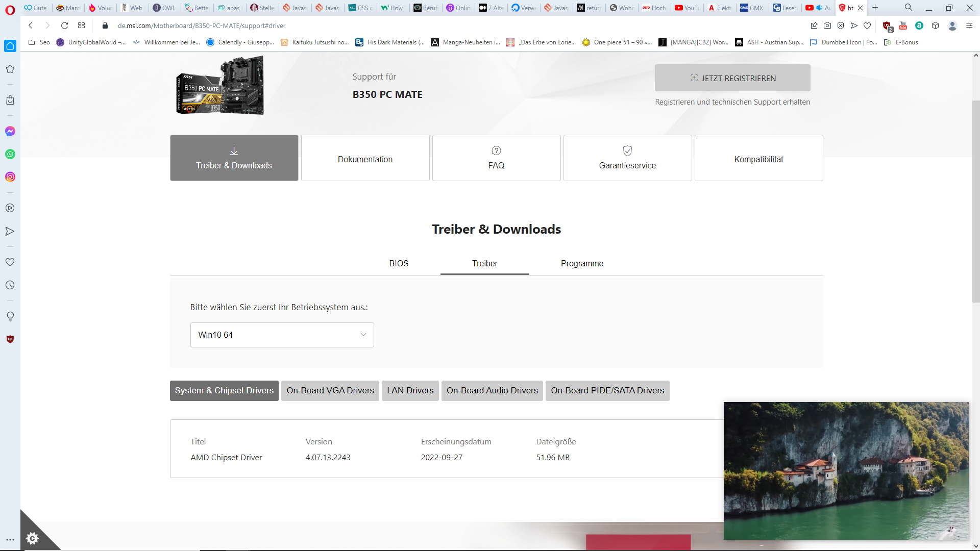Open Instagram in the Opera sidebar
Image resolution: width=980 pixels, height=551 pixels.
pos(10,177)
